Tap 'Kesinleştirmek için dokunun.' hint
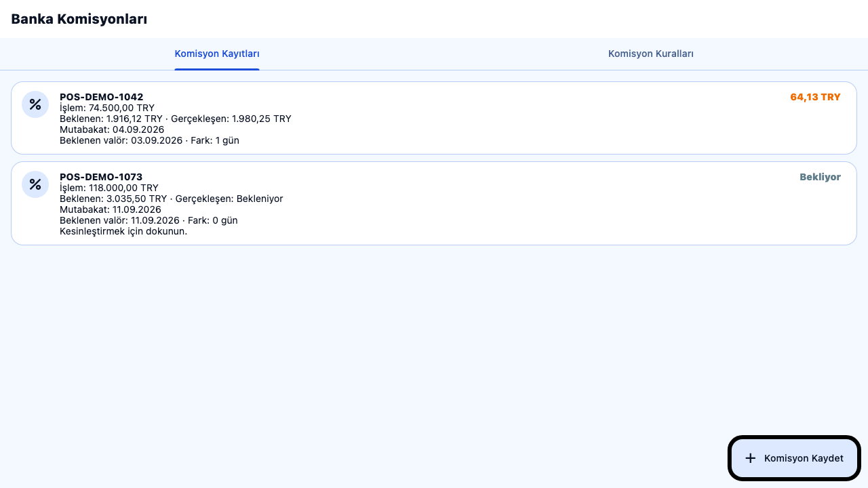This screenshot has height=488, width=868. pyautogui.click(x=123, y=231)
